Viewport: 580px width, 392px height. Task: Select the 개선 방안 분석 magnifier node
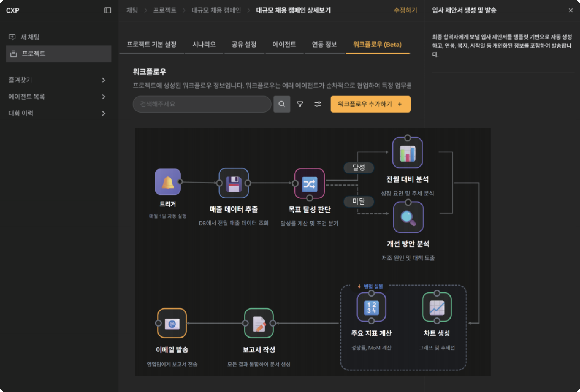click(408, 217)
